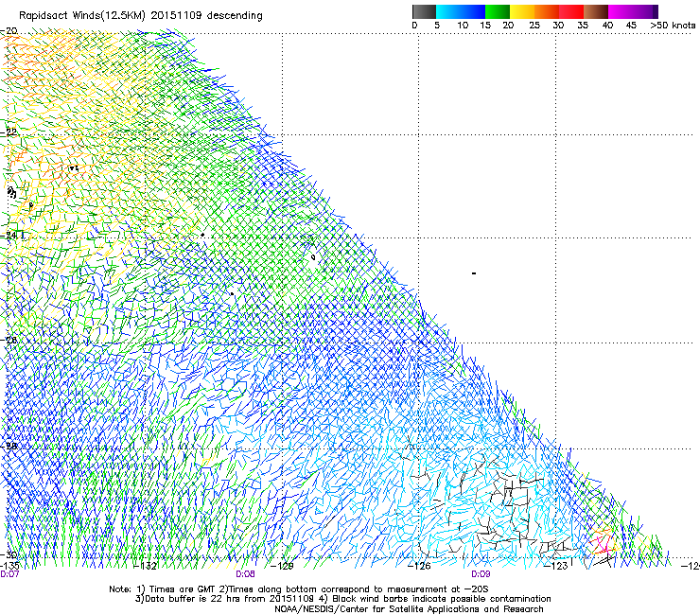Click the '-30' latitude axis label
Image resolution: width=700 pixels, height=615 pixels.
click(9, 554)
